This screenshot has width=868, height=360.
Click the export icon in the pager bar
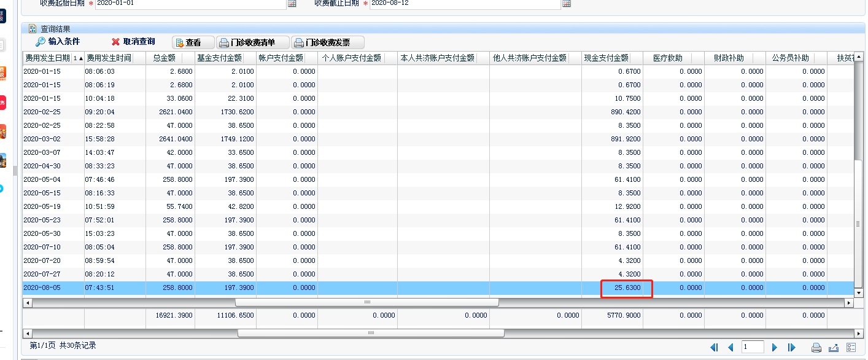tap(834, 348)
